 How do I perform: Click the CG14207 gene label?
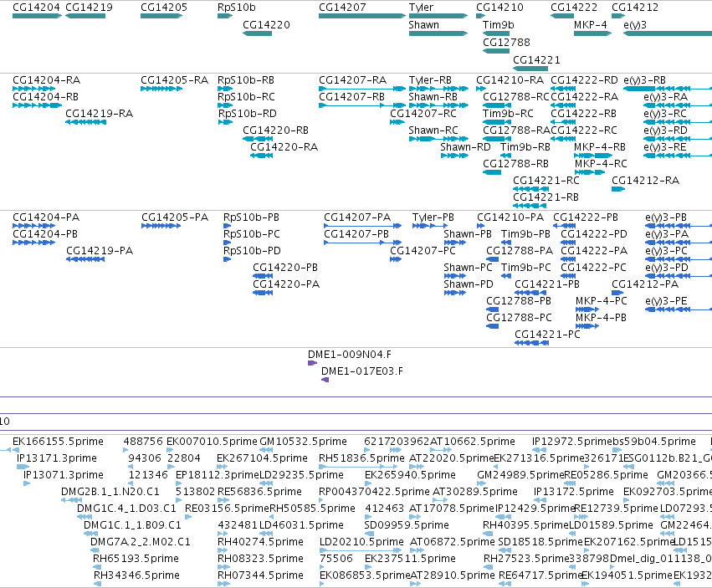342,8
